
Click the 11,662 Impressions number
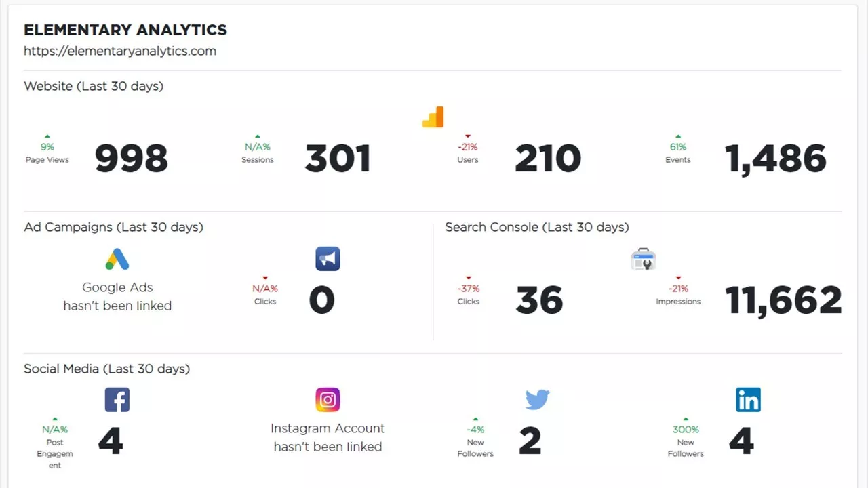coord(783,300)
